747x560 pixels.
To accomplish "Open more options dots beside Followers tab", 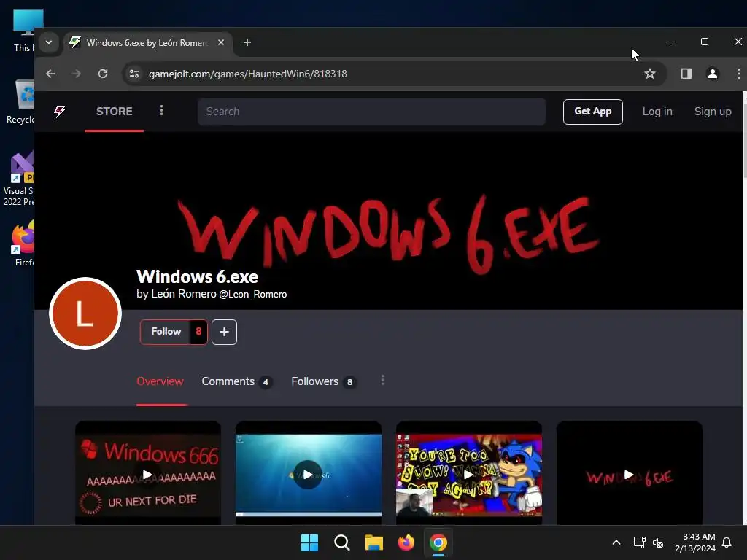I will click(382, 381).
